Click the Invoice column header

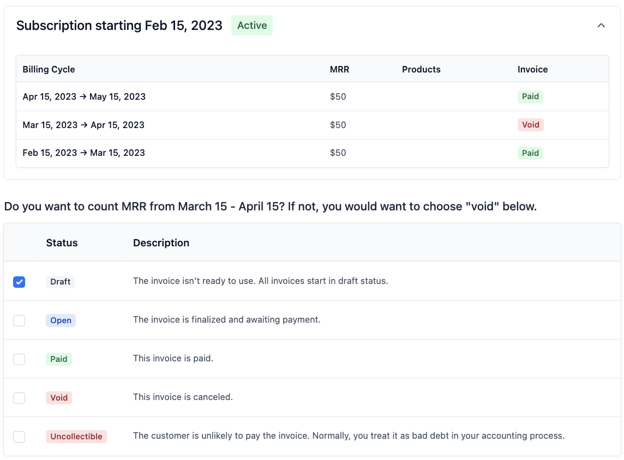[532, 69]
